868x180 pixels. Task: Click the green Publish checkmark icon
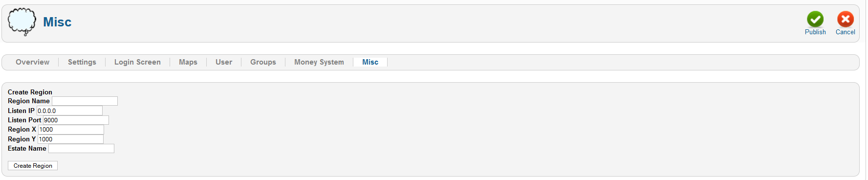point(815,19)
